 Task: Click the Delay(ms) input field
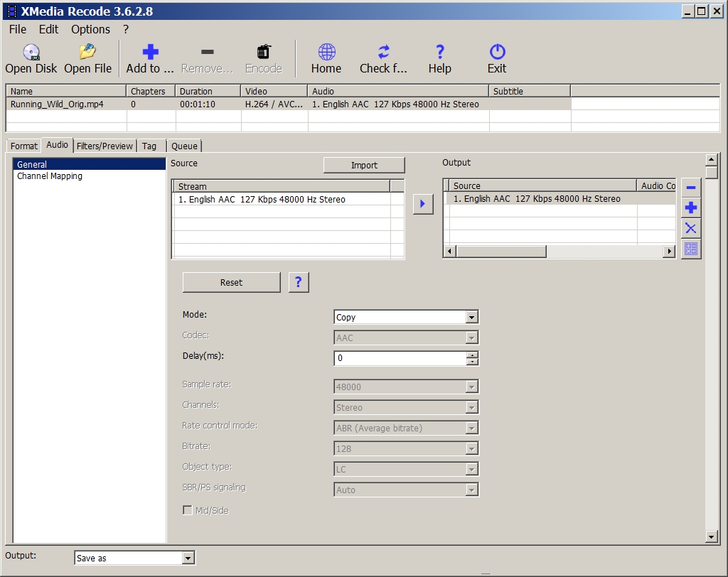(400, 358)
